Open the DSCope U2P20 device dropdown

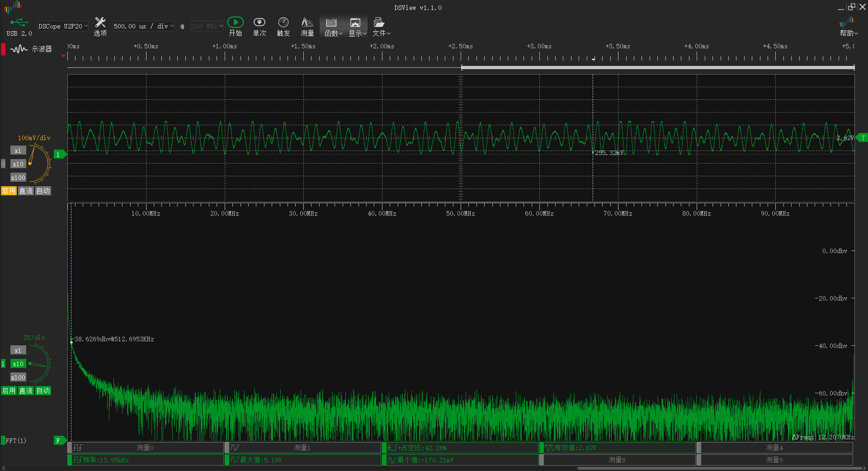pos(63,26)
